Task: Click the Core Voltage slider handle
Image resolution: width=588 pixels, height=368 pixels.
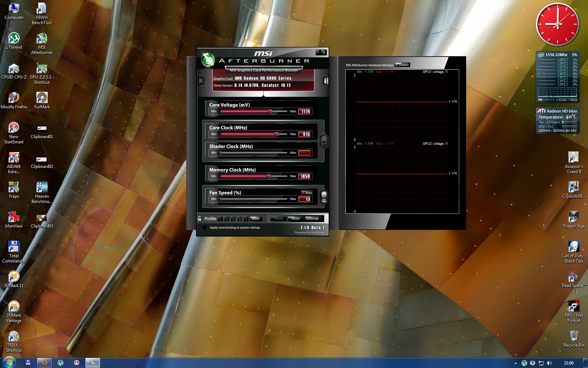Action: point(270,111)
